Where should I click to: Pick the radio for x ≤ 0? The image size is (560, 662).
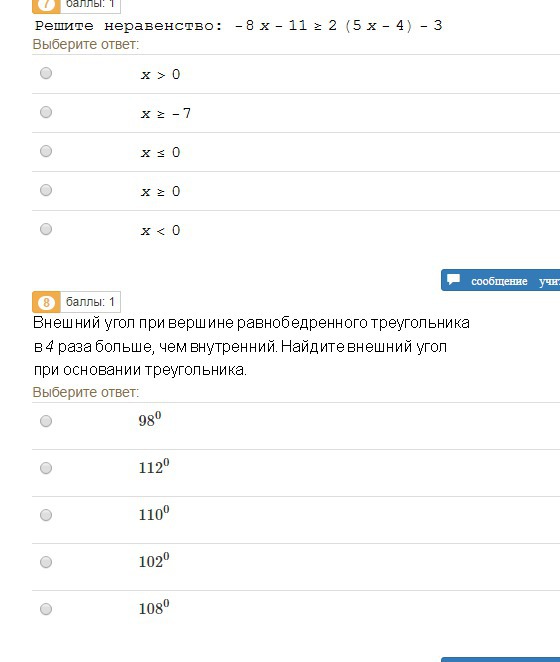point(46,151)
